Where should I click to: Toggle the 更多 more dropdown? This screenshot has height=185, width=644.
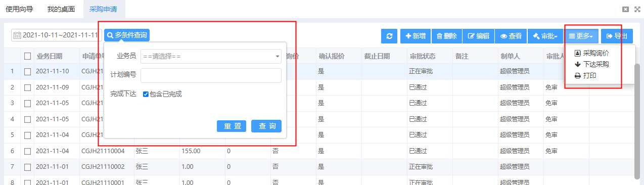[x=581, y=36]
